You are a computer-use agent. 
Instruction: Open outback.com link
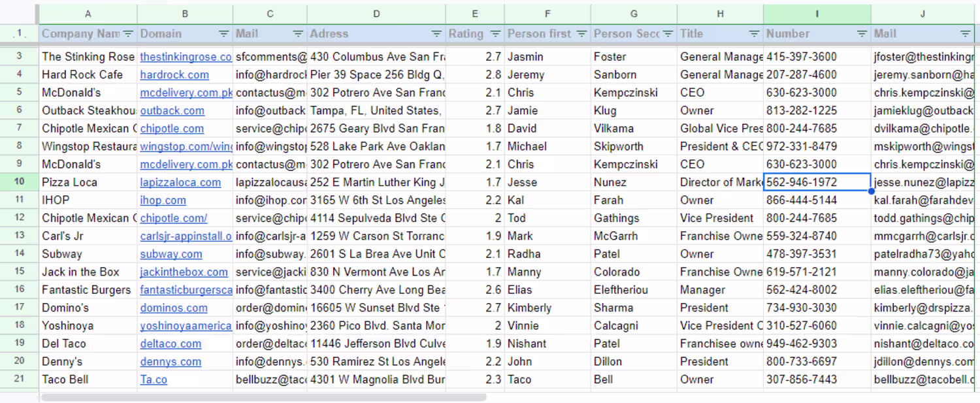pos(172,110)
